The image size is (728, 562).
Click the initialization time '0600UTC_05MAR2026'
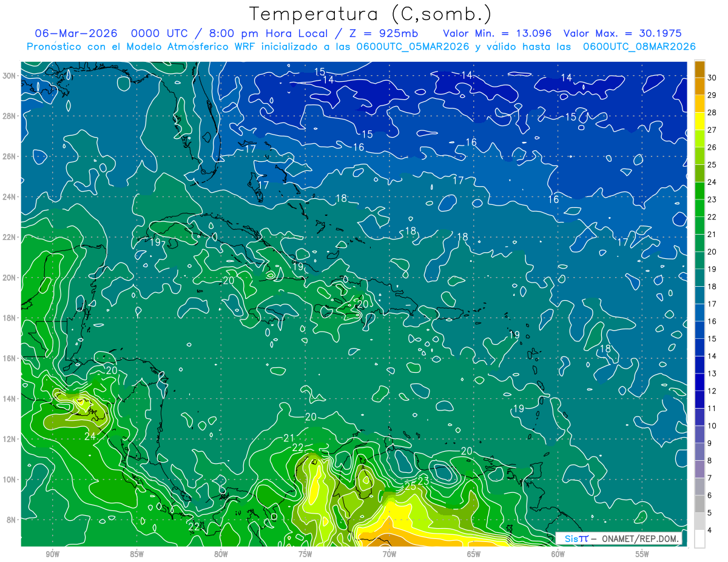[x=413, y=47]
